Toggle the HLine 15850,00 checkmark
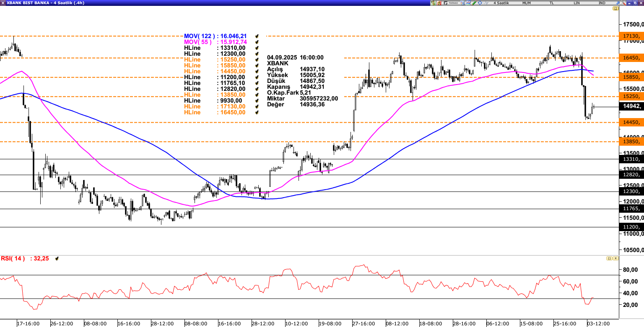 (x=257, y=66)
